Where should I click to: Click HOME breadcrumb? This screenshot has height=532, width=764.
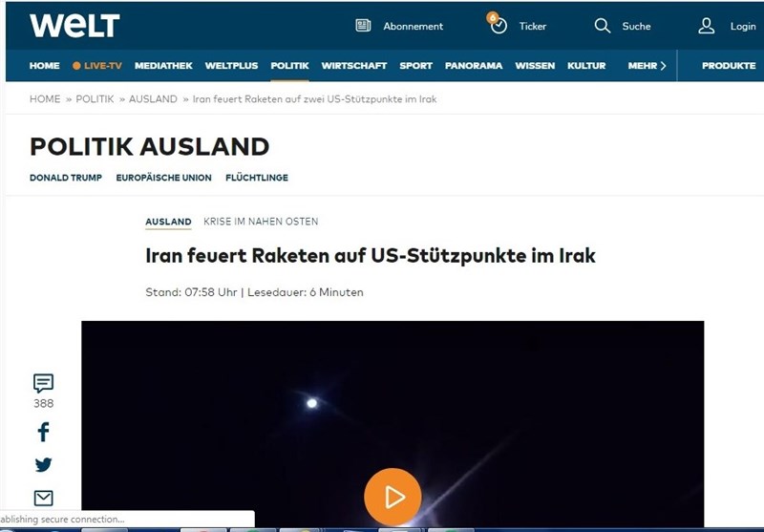(45, 99)
